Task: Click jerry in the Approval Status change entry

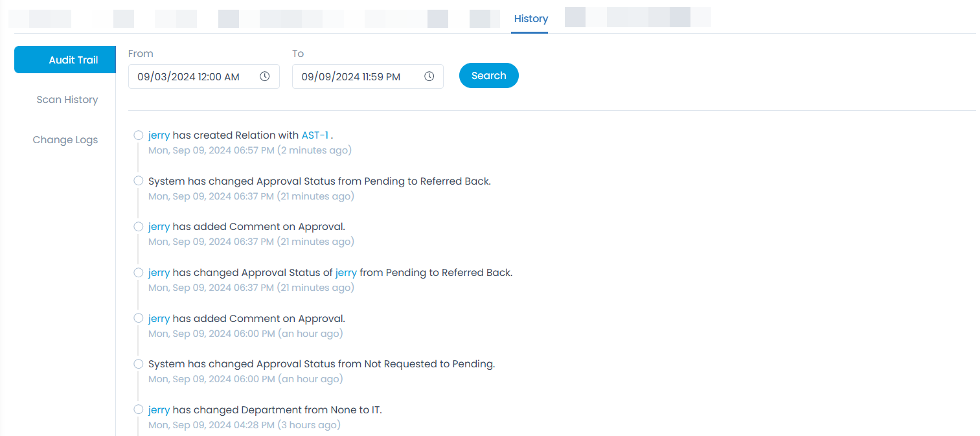Action: (x=159, y=272)
